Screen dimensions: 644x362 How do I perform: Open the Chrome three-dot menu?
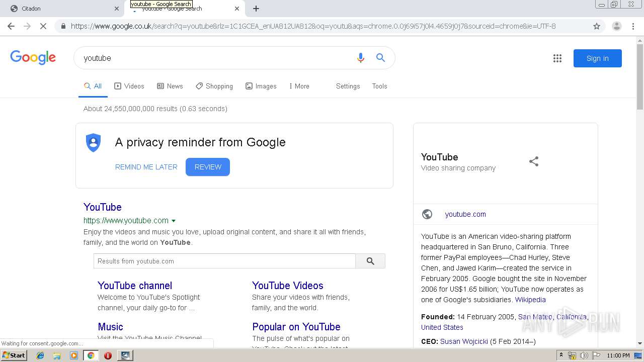[633, 26]
